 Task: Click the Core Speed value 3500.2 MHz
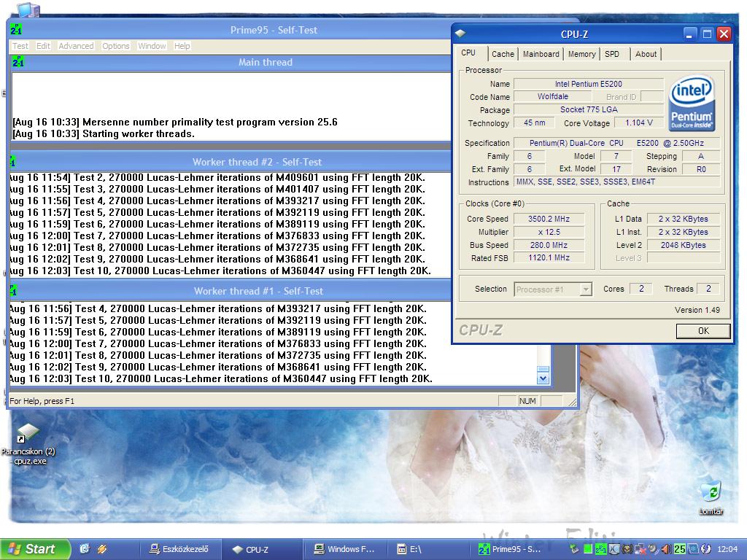[x=549, y=219]
